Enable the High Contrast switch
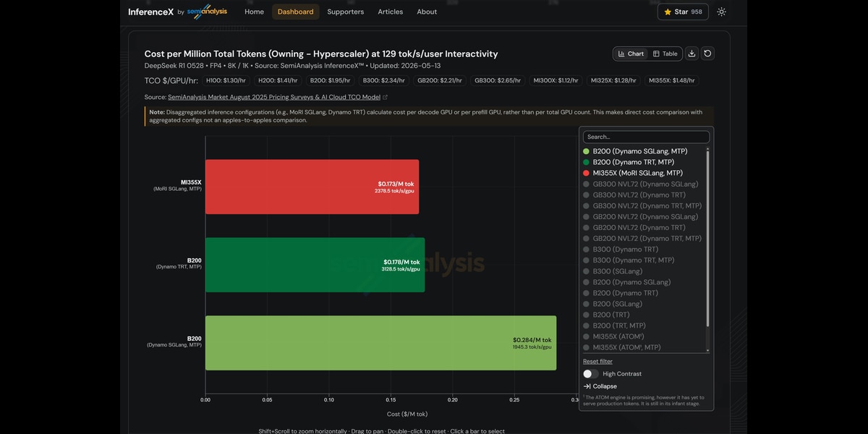The width and height of the screenshot is (868, 434). click(591, 374)
